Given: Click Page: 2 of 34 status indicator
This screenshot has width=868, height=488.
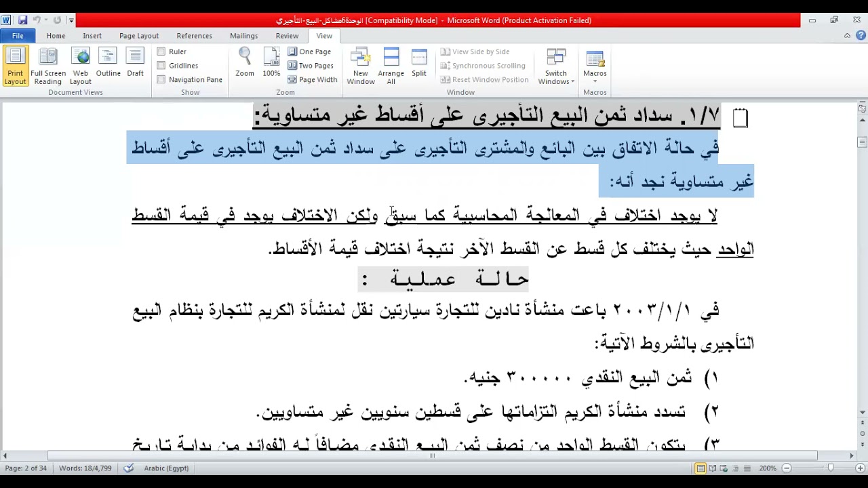Looking at the screenshot, I should [26, 468].
